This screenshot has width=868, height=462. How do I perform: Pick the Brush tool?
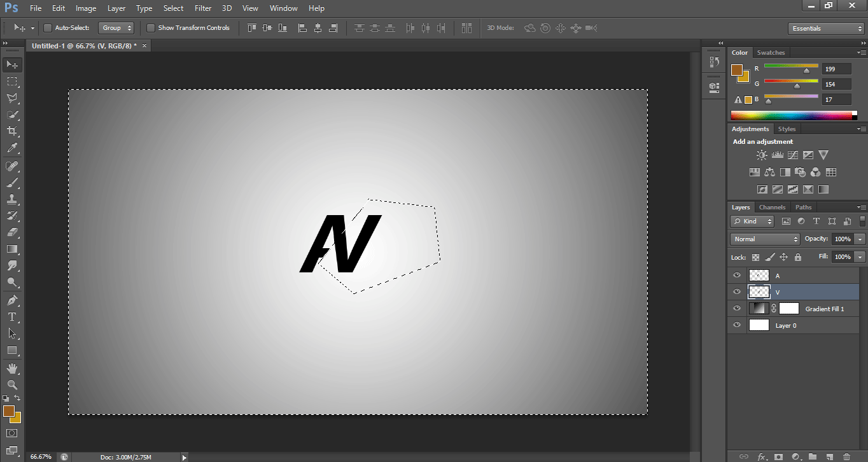11,183
